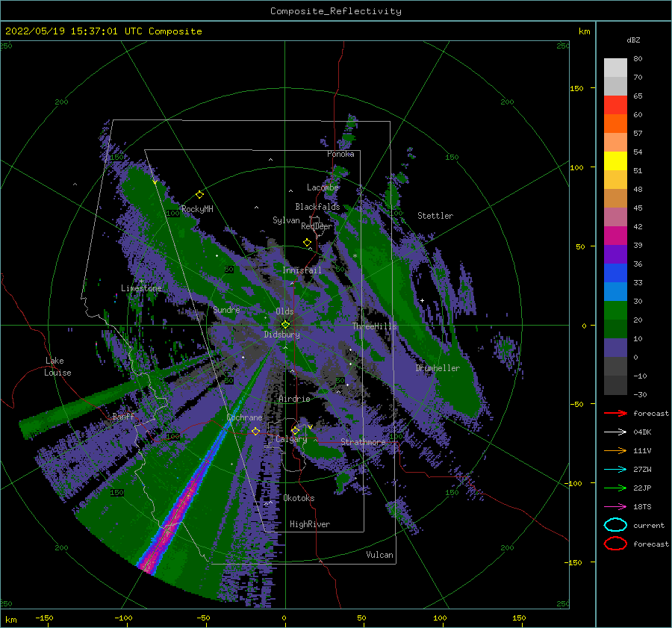Select the red 60-65 dBZ swatch

pos(615,105)
